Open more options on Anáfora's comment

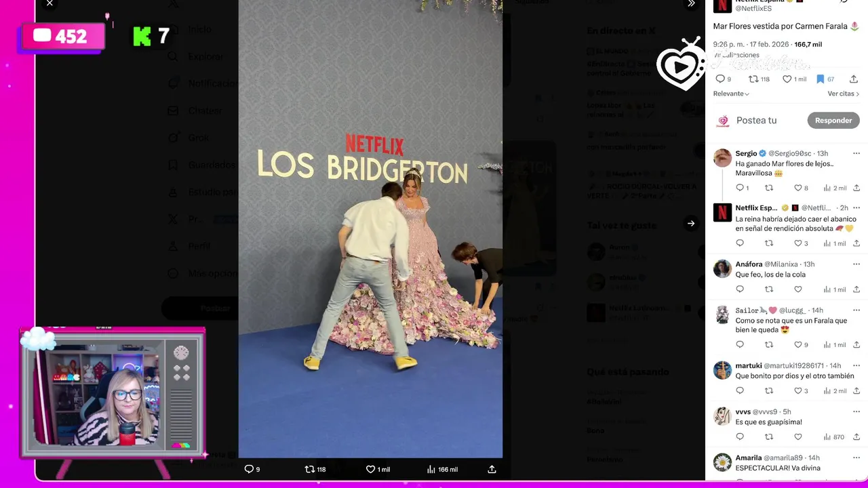point(856,264)
